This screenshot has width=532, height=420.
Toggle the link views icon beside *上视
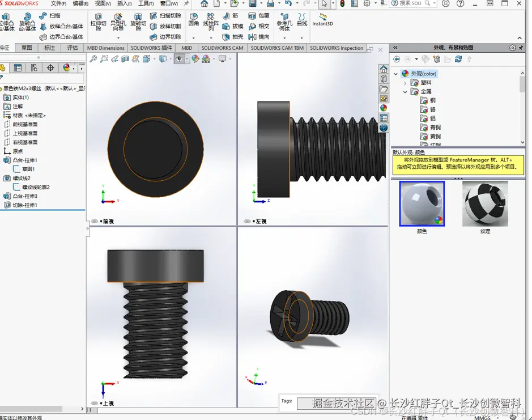point(95,404)
